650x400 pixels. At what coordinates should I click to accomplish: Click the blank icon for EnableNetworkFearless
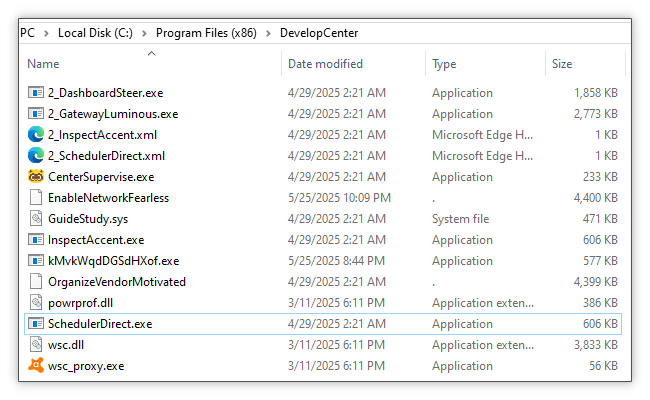coord(36,198)
